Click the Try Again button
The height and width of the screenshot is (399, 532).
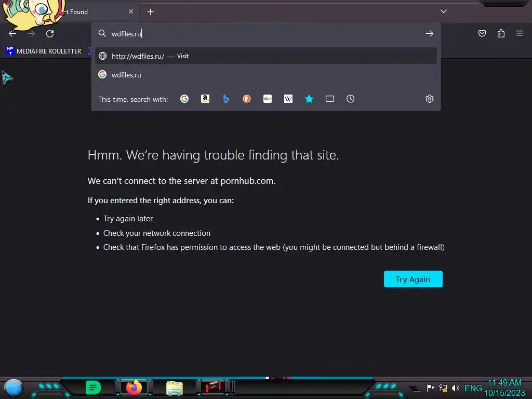(x=413, y=279)
